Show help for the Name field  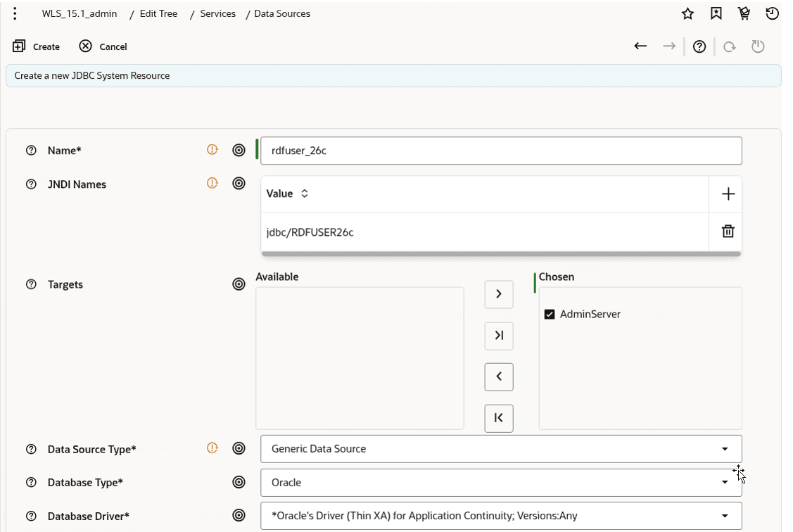[x=32, y=150]
